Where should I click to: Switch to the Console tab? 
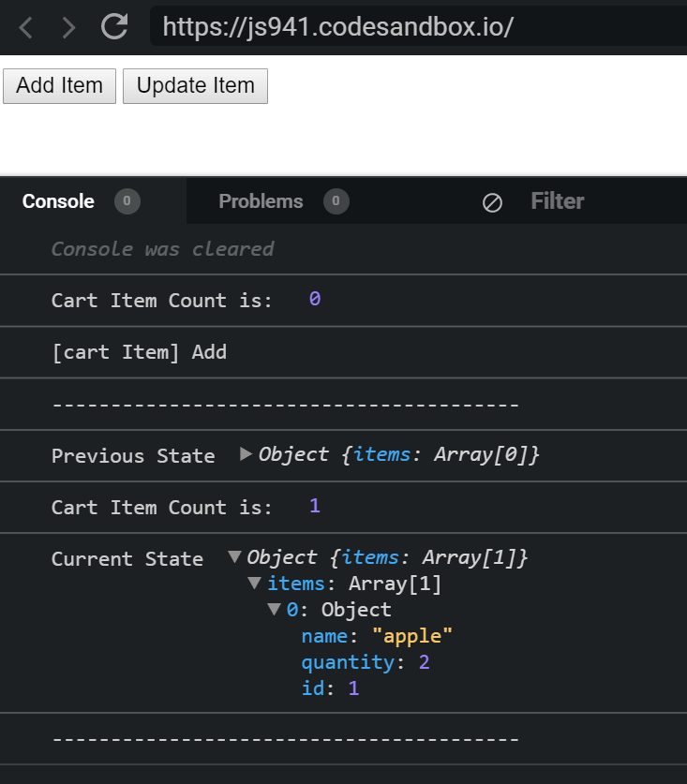click(58, 201)
